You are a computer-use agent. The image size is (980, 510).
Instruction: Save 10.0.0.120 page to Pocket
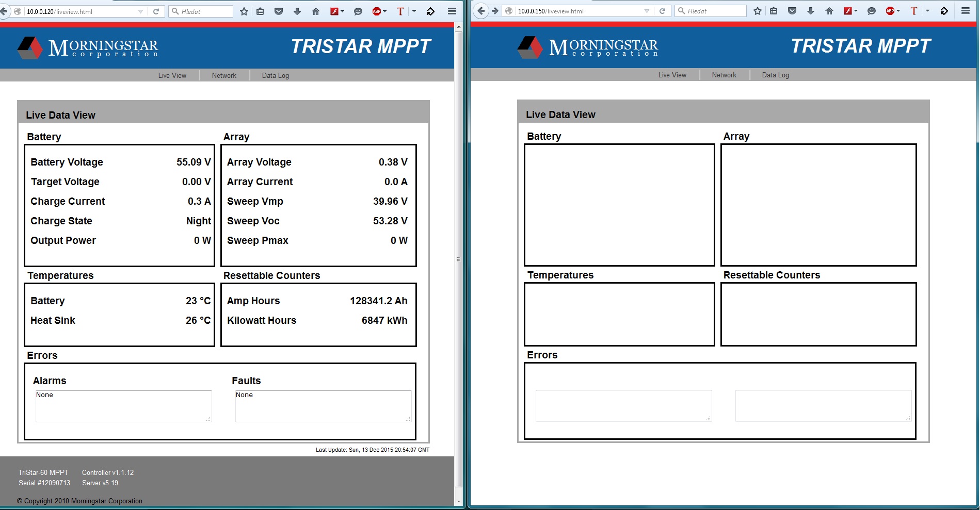pyautogui.click(x=279, y=11)
